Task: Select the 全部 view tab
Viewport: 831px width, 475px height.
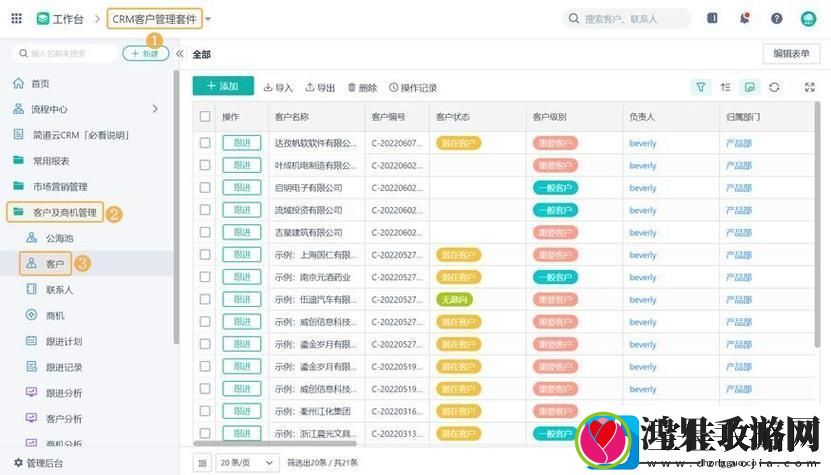Action: 201,54
